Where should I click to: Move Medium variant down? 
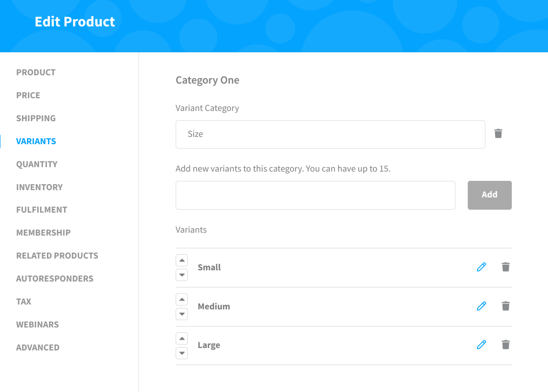(182, 314)
